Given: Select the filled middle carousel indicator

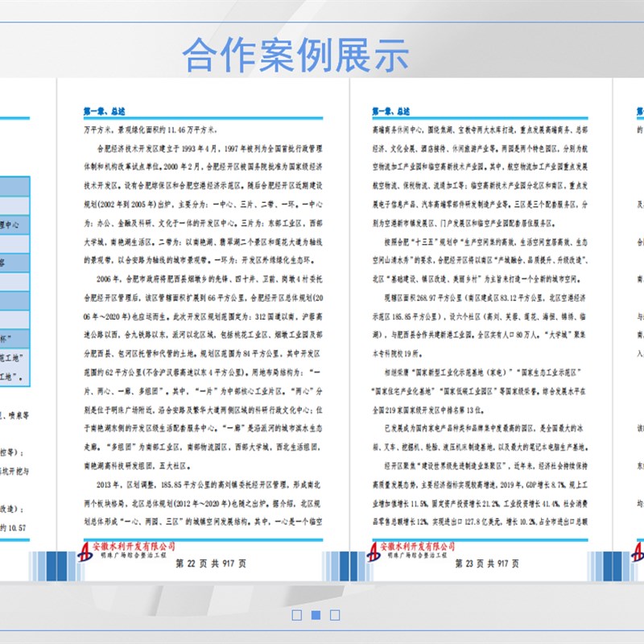Looking at the screenshot, I should 316,615.
